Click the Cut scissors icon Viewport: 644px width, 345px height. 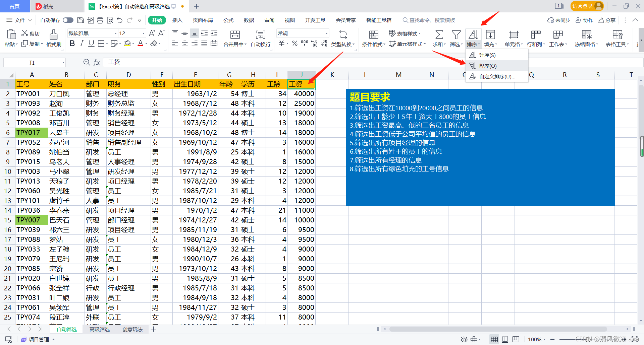[x=25, y=33]
